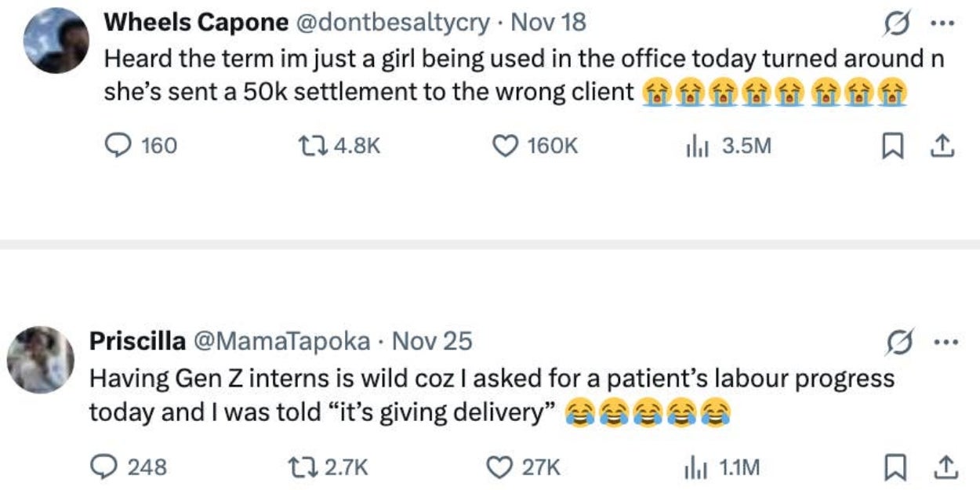This screenshot has height=490, width=980.
Task: Open the Nov 25 tweet timestamp
Action: [x=431, y=341]
